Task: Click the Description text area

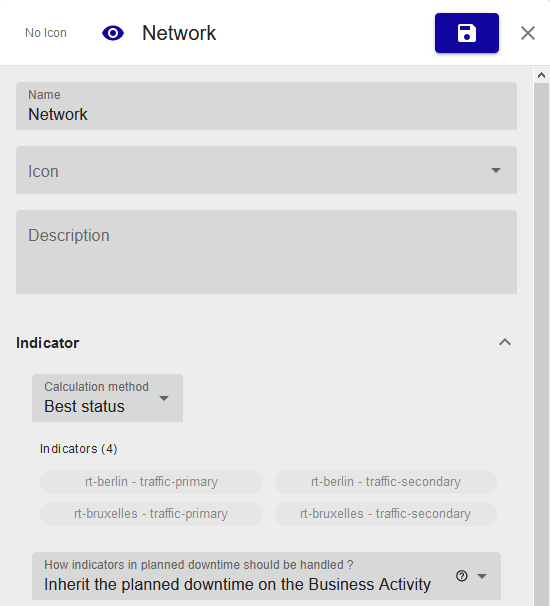Action: (266, 252)
